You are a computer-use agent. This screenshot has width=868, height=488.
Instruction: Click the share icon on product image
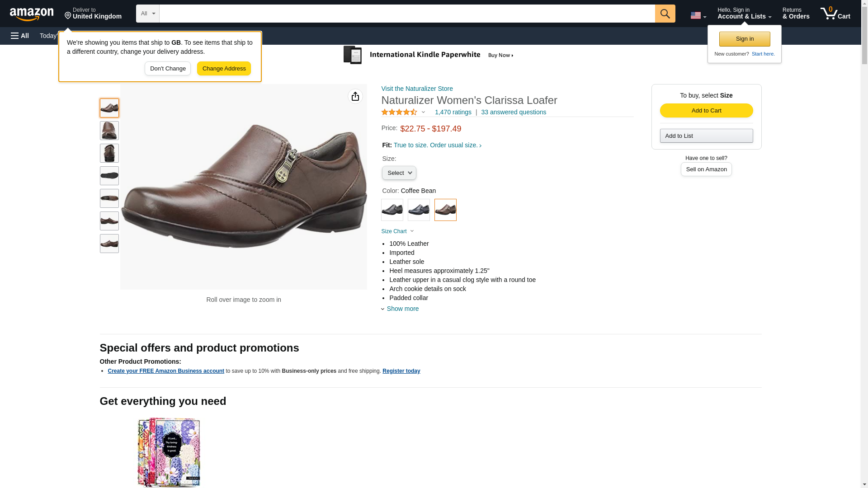click(355, 96)
